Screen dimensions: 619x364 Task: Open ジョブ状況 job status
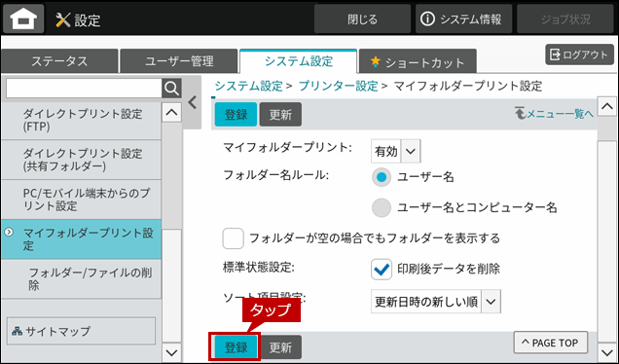565,18
